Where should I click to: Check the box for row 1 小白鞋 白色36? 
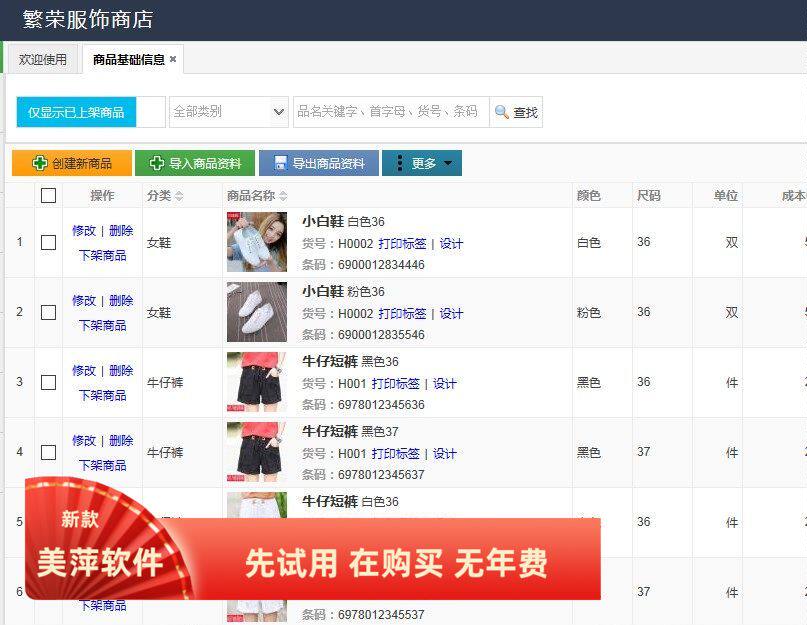48,242
